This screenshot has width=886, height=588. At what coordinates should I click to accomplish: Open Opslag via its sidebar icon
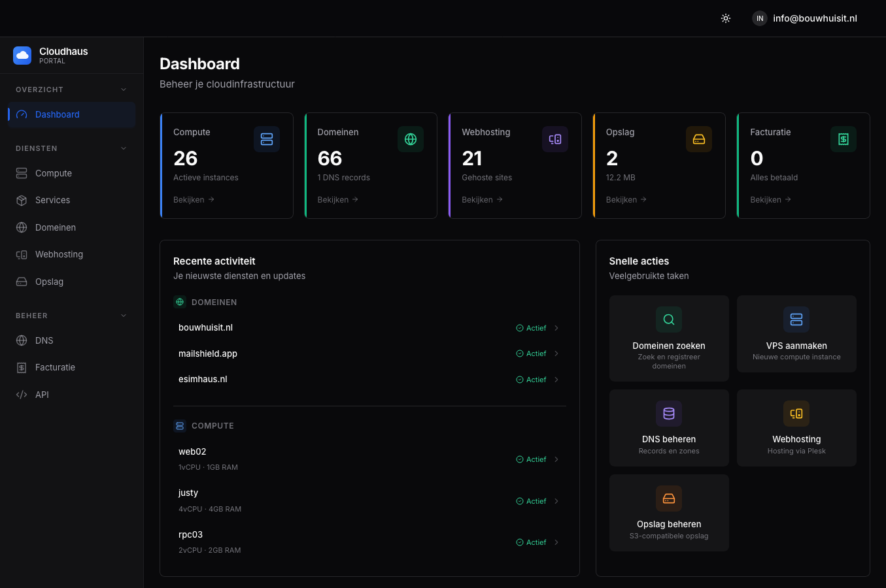coord(22,281)
